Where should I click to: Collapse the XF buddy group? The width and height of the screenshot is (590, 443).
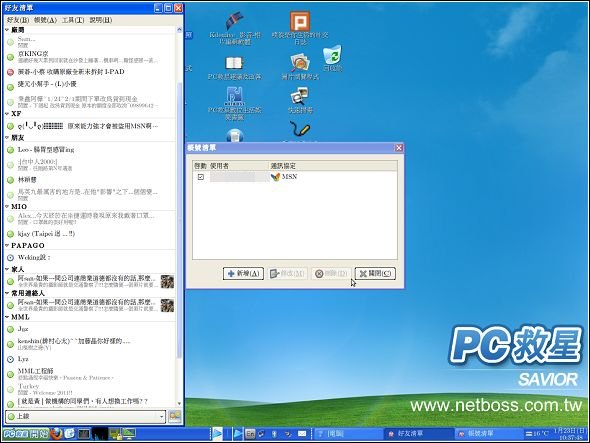click(8, 114)
